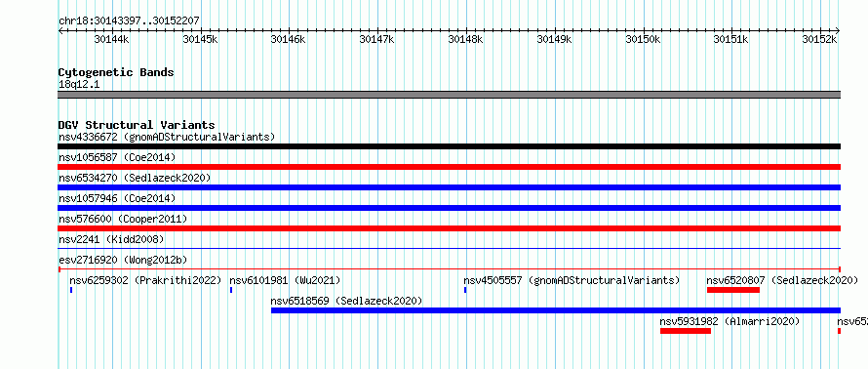
Task: Open the nsv4505557 (gnomADStructuralVariants) label
Action: [x=572, y=280]
